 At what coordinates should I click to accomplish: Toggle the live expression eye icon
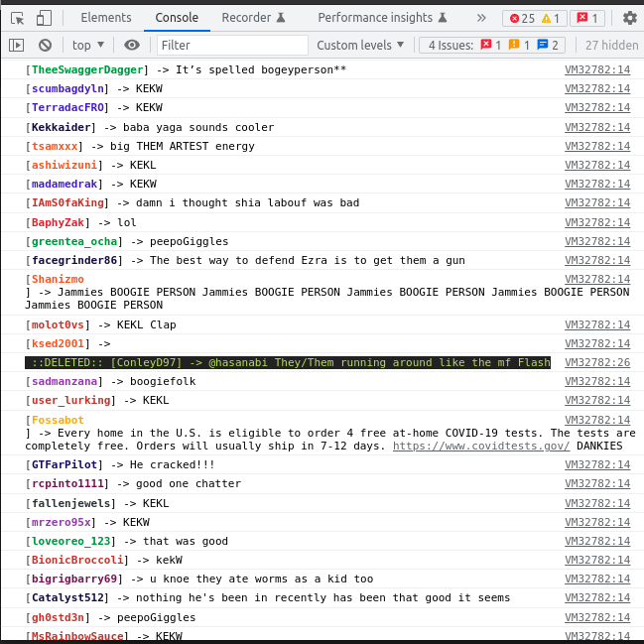[x=132, y=45]
